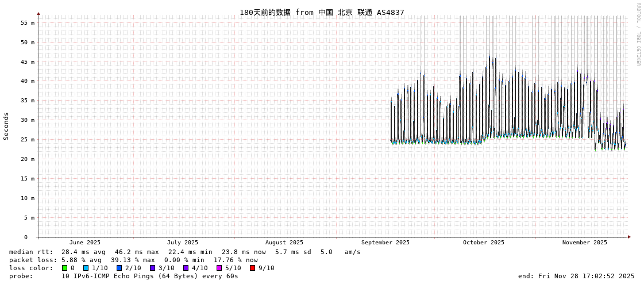Screen dimensions: 644x284
Task: Click the probe description IPv6-ICMP Echo Pings
Action: pos(149,276)
